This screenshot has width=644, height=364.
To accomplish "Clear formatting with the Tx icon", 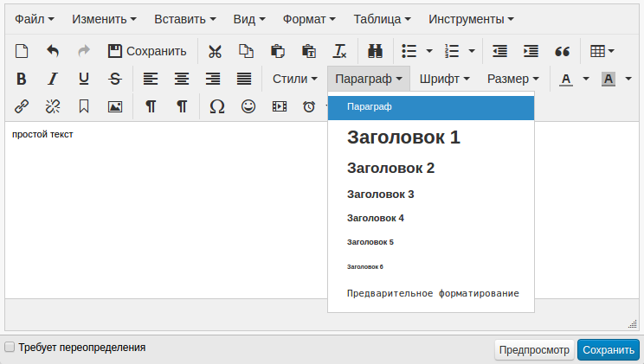I will (339, 51).
